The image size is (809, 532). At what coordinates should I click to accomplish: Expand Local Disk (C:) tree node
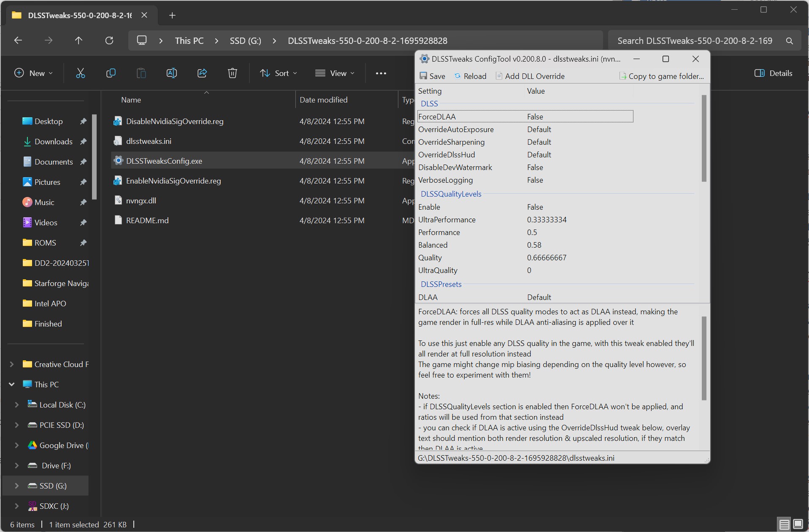[x=17, y=405]
